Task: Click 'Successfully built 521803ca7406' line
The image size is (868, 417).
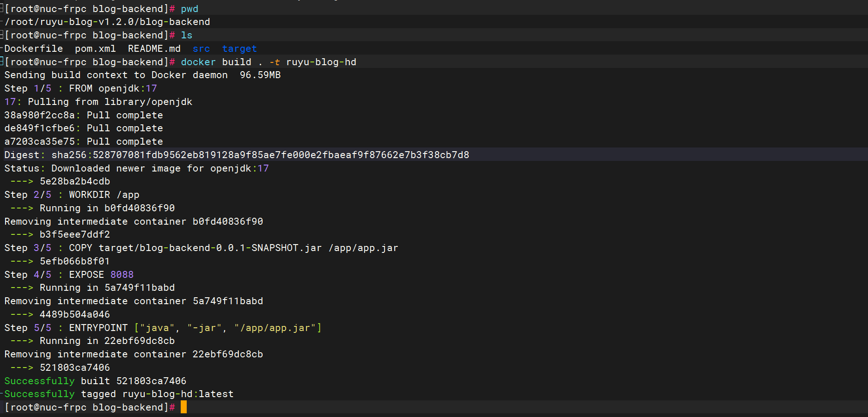Action: [x=95, y=381]
